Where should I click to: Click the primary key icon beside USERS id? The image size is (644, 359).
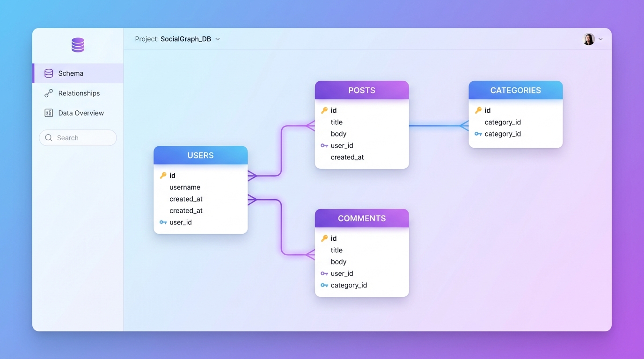tap(163, 175)
